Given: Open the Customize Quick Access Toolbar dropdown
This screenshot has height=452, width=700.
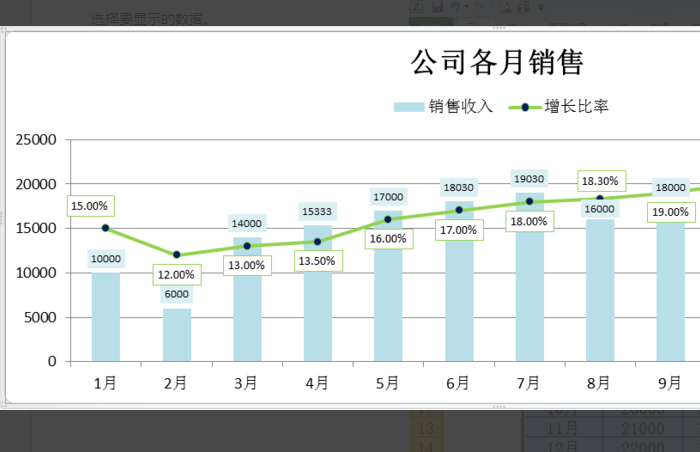Looking at the screenshot, I should (541, 7).
